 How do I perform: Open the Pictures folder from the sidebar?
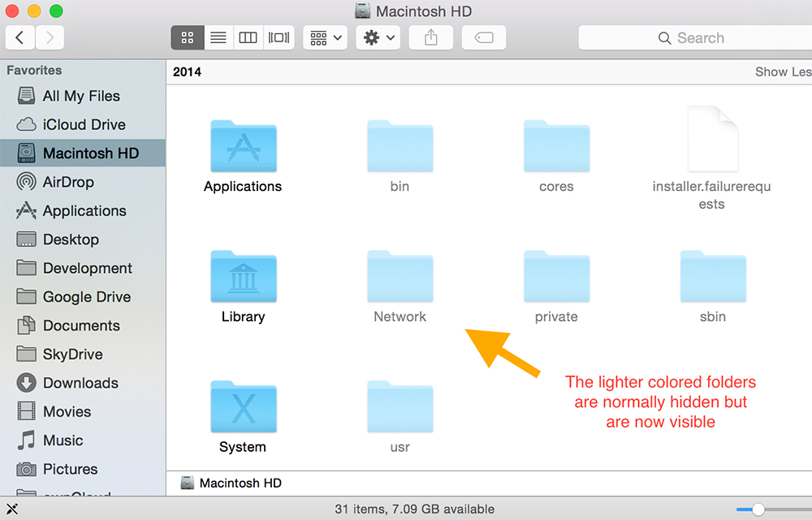click(x=68, y=469)
